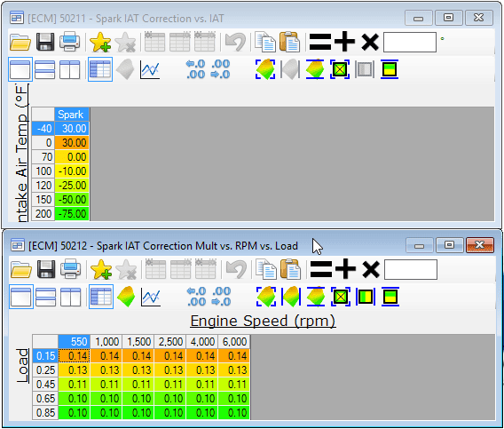Select the 2,500 rpm column header

tap(170, 342)
